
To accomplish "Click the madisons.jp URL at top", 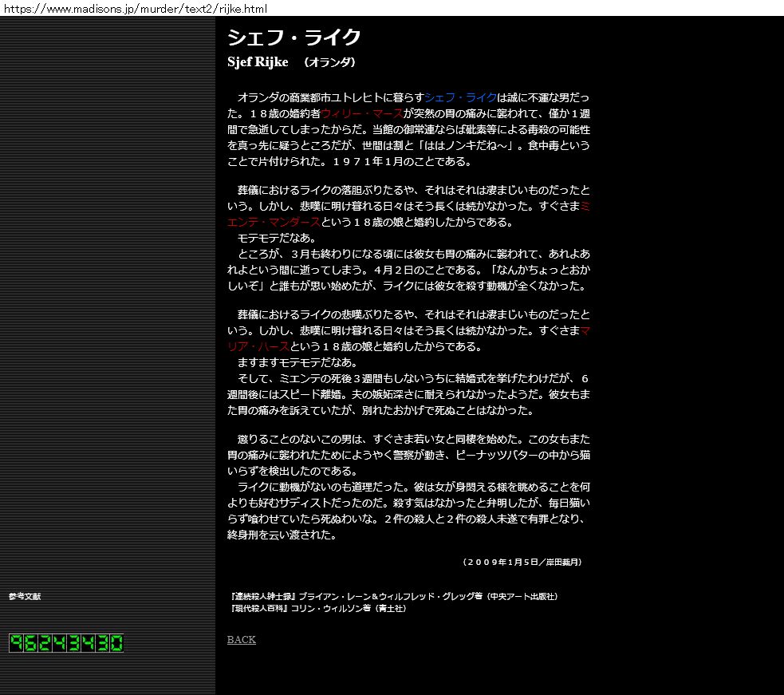I will (134, 9).
